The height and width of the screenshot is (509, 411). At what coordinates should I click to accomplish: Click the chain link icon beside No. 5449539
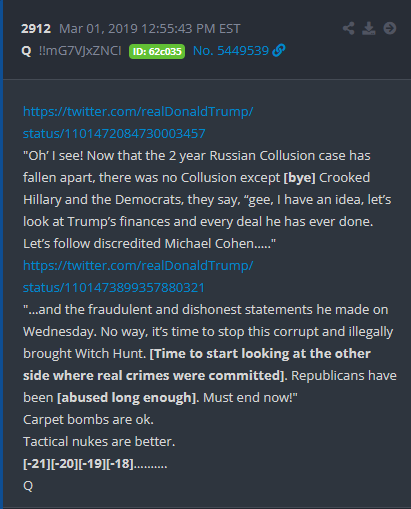[x=279, y=50]
